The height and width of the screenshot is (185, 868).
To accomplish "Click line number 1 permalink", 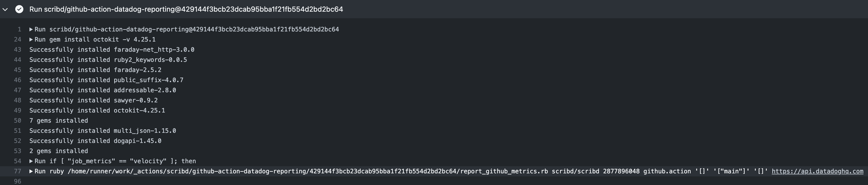I will (x=19, y=29).
